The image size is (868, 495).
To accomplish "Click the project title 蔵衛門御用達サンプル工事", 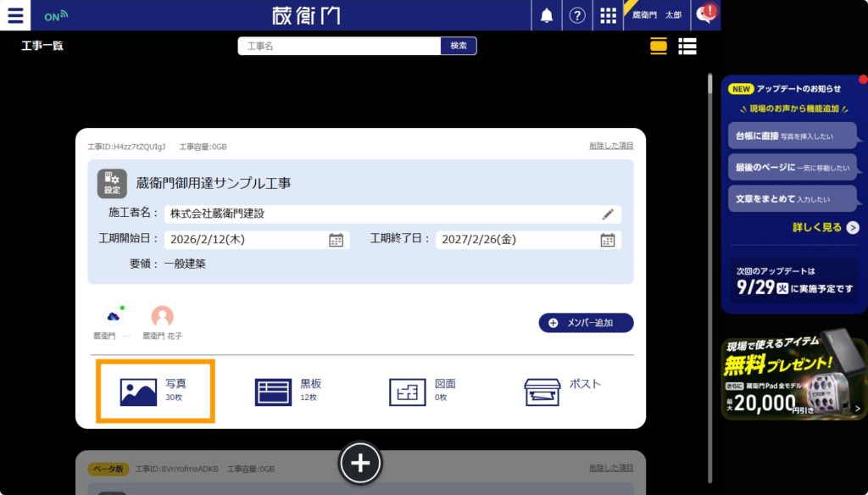I will coord(214,183).
